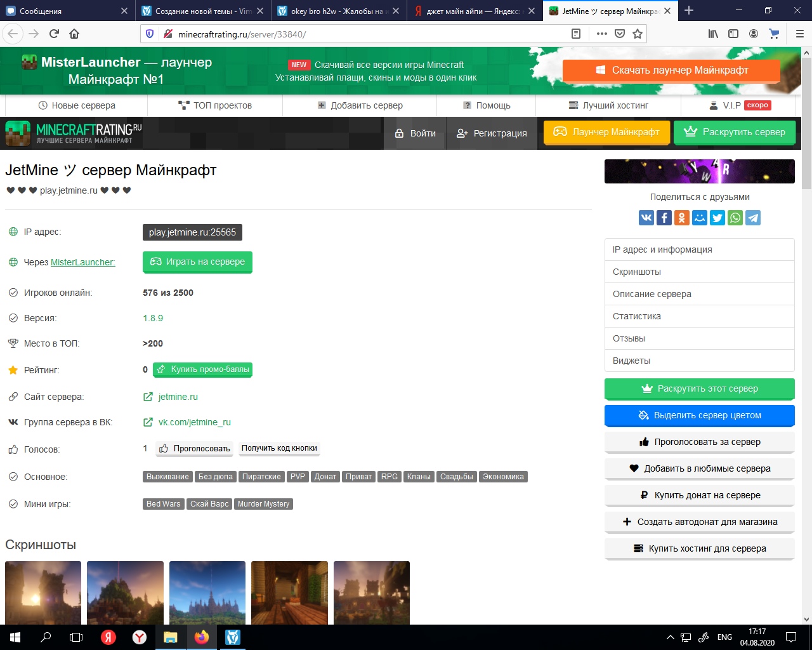Click the Windows Start button
The height and width of the screenshot is (650, 812).
[15, 637]
